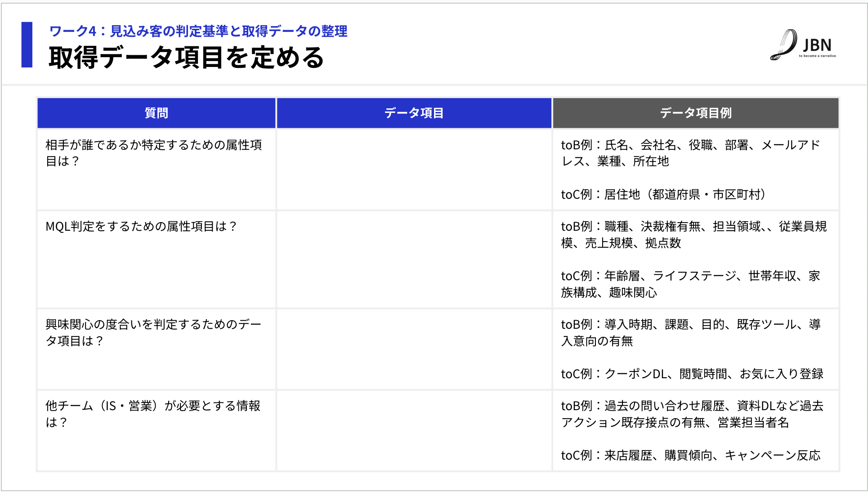Click the 質問 column header
This screenshot has height=492, width=868.
pyautogui.click(x=157, y=113)
